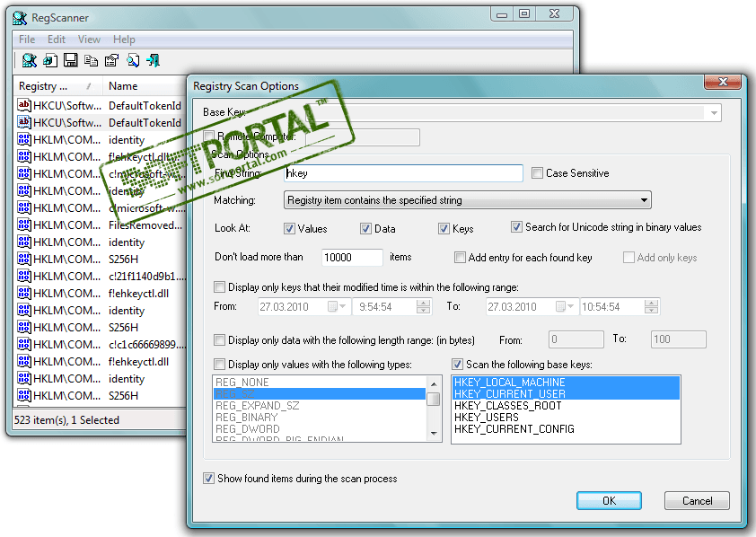This screenshot has width=756, height=537.
Task: Select HKEY_CURRENT_CONFIG base key
Action: (566, 428)
